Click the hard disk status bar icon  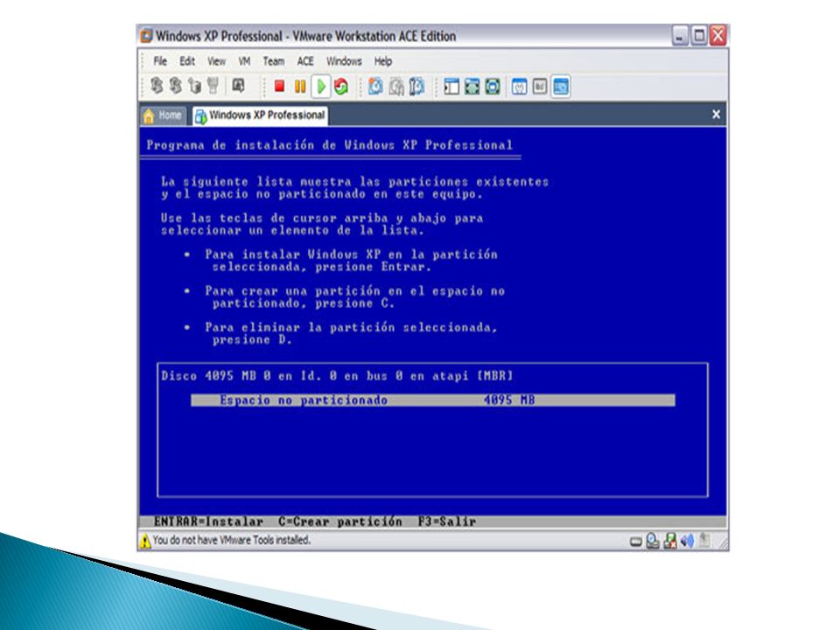tap(636, 542)
